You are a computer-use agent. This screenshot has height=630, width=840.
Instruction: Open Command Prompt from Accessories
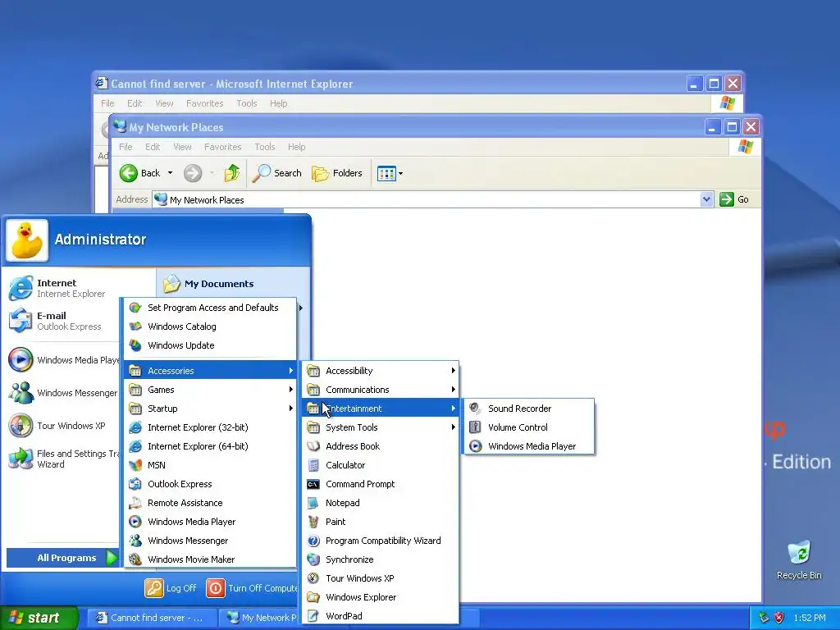381,484
